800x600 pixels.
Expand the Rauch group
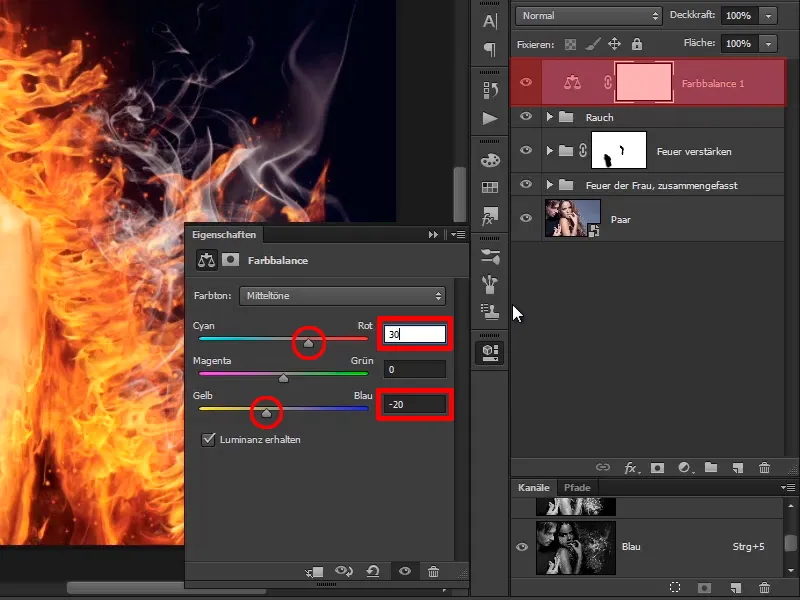coord(549,117)
